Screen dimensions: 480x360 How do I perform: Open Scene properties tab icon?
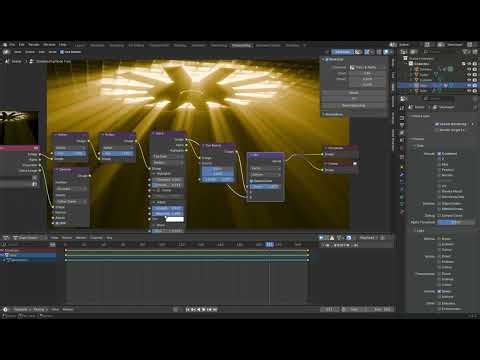click(x=403, y=140)
